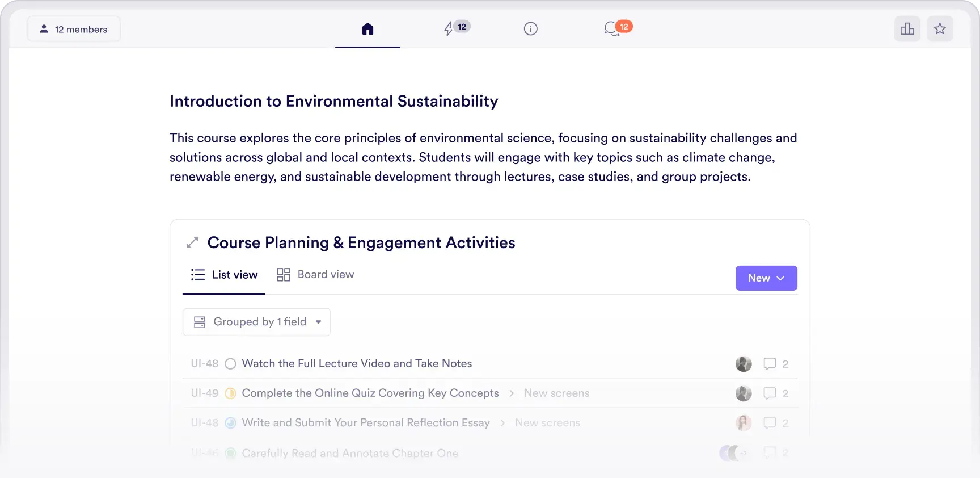Click the Course Planning & Engagement Activities title
Screen dimensions: 980x478
[361, 242]
